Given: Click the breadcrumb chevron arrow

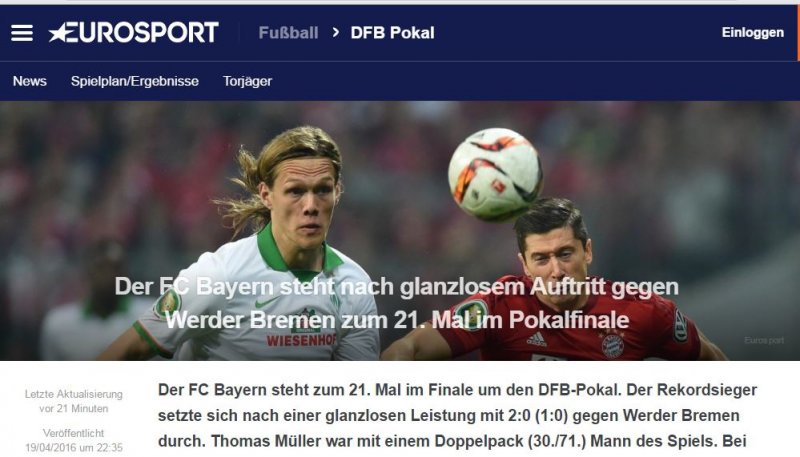Looking at the screenshot, I should [x=335, y=33].
